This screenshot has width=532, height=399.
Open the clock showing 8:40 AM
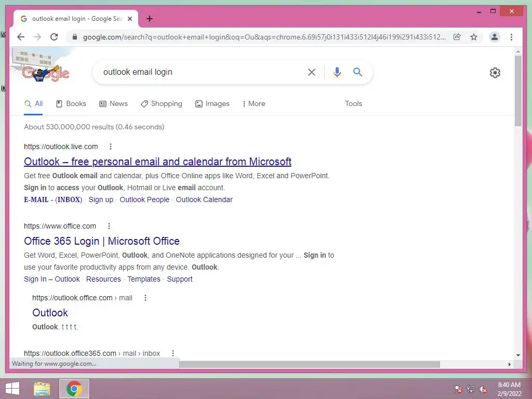tap(509, 389)
